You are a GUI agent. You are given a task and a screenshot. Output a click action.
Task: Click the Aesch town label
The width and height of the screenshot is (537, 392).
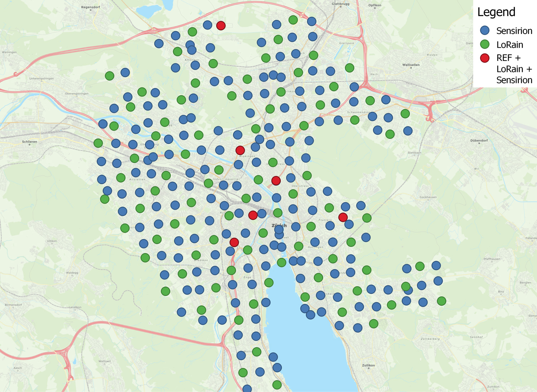tap(18, 368)
